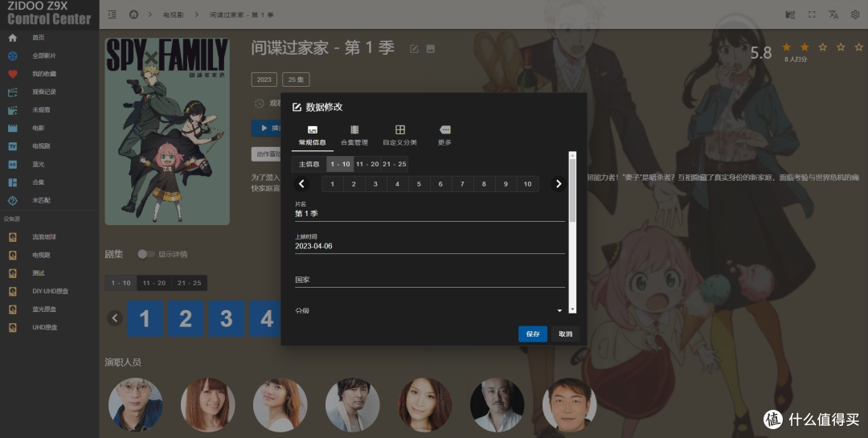Open the video search icon in top bar

[x=791, y=14]
